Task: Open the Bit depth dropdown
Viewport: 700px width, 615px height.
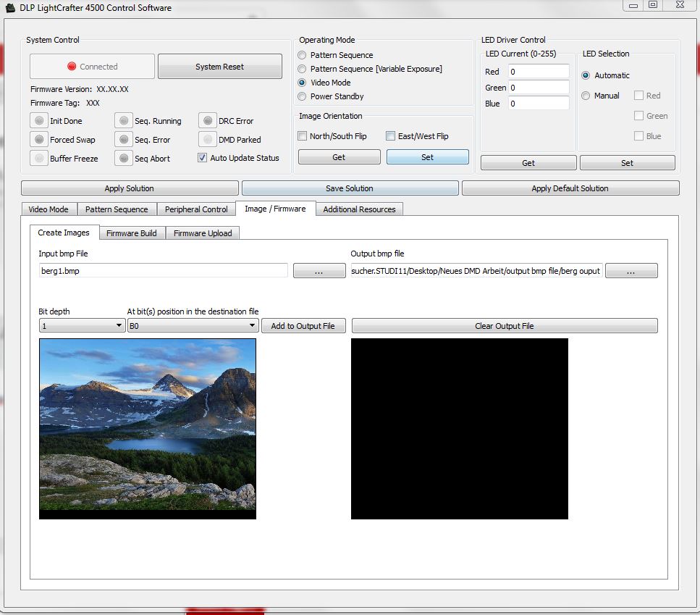Action: 82,325
